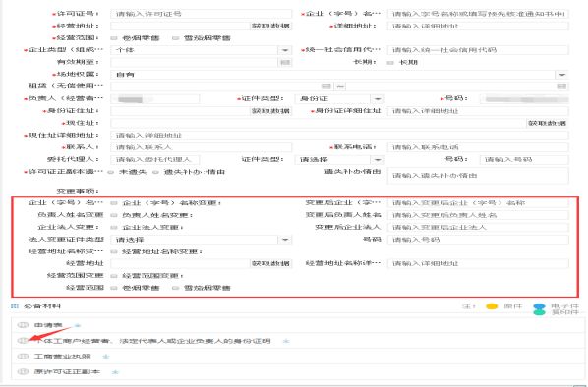Focus the 许可证号 input field

coord(201,14)
